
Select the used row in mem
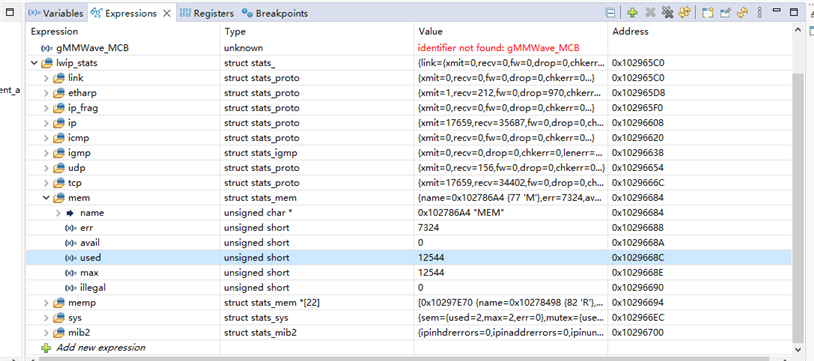pos(409,258)
